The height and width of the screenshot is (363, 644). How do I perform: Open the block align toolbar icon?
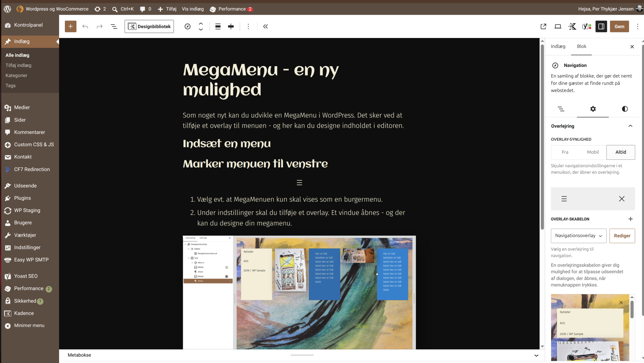click(218, 26)
